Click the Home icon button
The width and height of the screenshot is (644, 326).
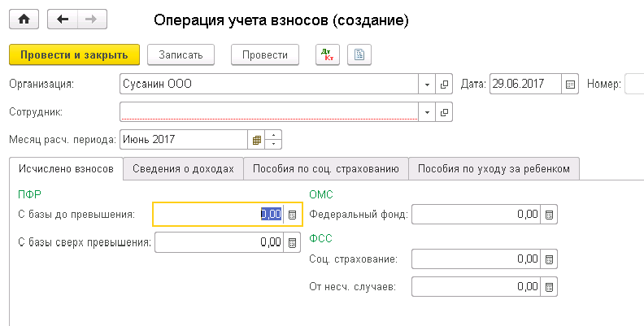pos(24,18)
